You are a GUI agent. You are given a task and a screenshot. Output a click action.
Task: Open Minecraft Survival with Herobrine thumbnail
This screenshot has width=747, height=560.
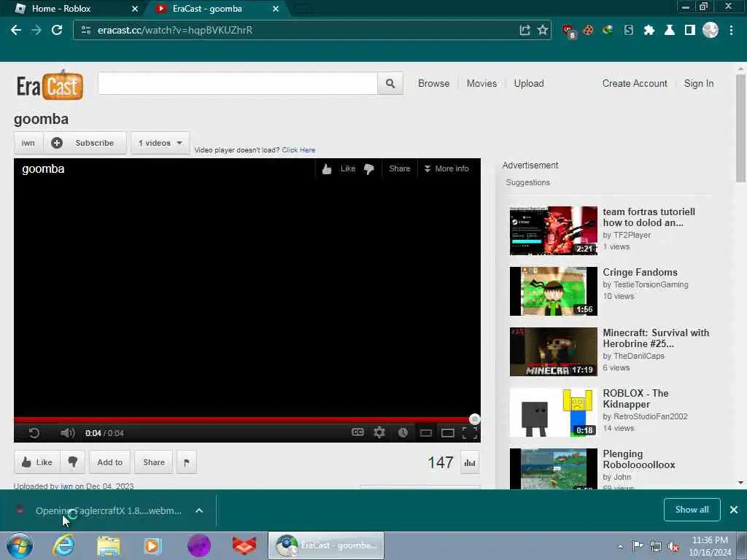tap(553, 351)
